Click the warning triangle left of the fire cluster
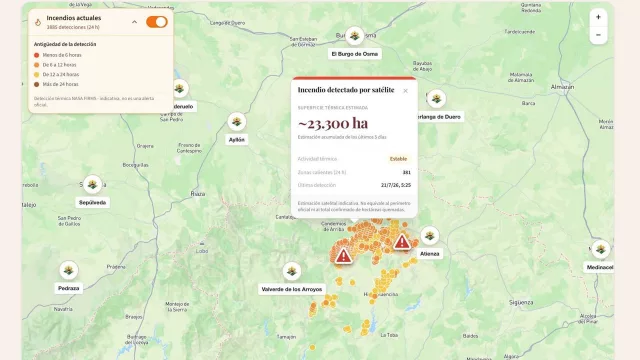The image size is (640, 360). click(x=344, y=256)
